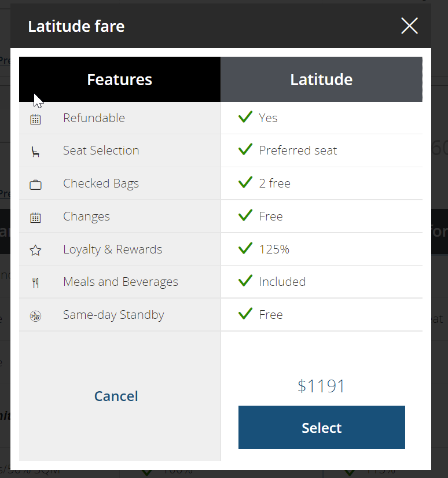This screenshot has width=448, height=478.
Task: Click the Changes calendar icon
Action: click(x=35, y=218)
